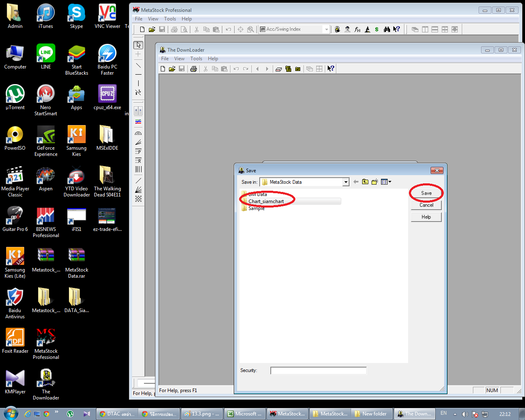The width and height of the screenshot is (525, 420).
Task: Click the Cancel button in Save dialog
Action: [426, 205]
